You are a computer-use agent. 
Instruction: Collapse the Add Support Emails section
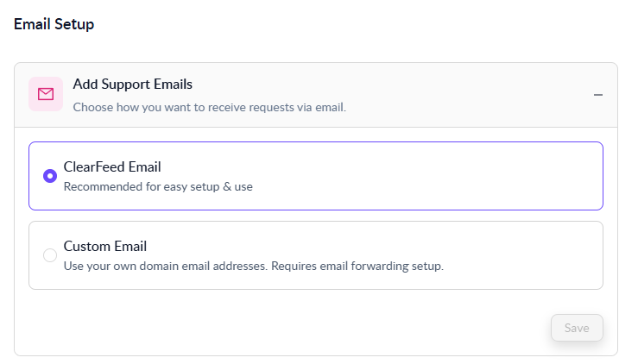(597, 95)
